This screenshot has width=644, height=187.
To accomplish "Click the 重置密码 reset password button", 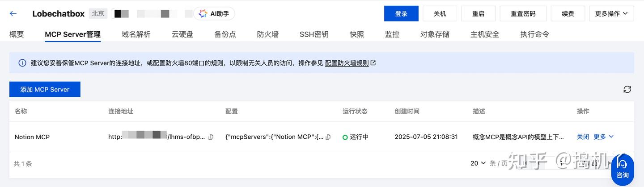I will [523, 13].
